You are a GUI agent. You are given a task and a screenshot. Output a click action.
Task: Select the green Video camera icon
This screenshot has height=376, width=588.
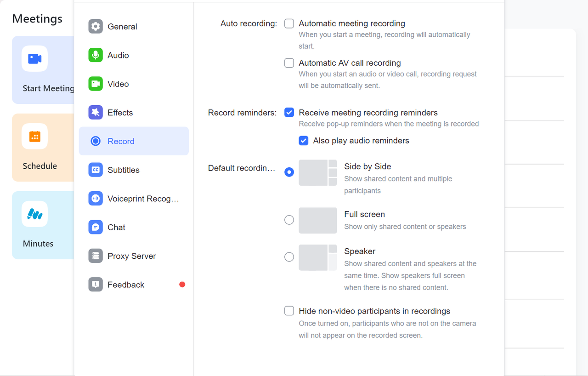click(96, 84)
